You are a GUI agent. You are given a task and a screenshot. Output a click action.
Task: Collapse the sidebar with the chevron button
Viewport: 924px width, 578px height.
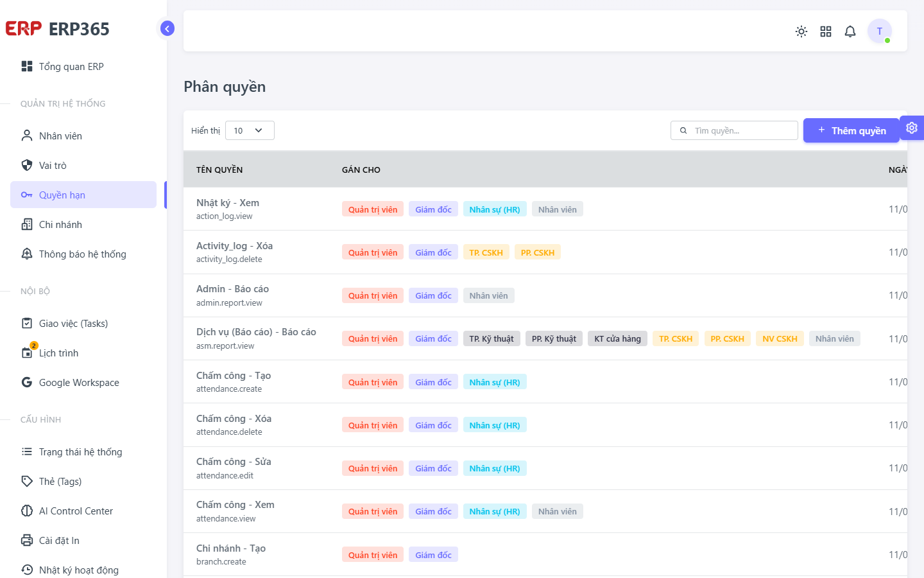[x=167, y=28]
